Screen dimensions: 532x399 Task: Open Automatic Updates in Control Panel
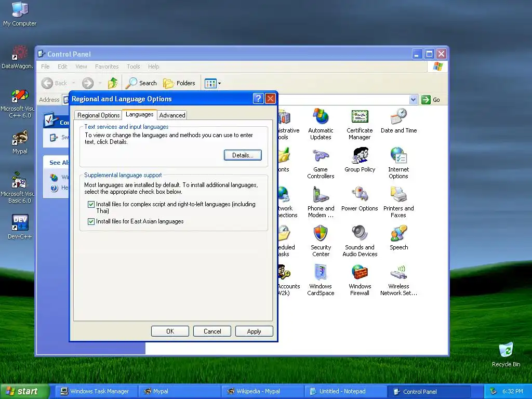point(321,124)
